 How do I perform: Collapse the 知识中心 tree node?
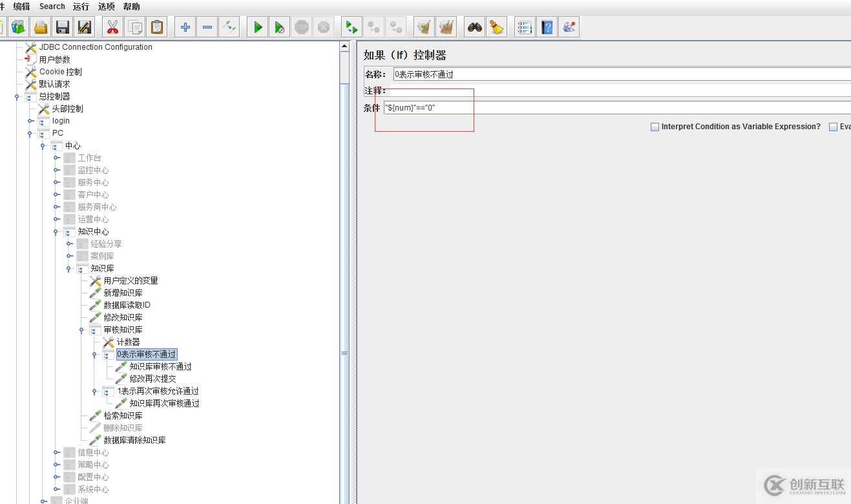tap(56, 231)
